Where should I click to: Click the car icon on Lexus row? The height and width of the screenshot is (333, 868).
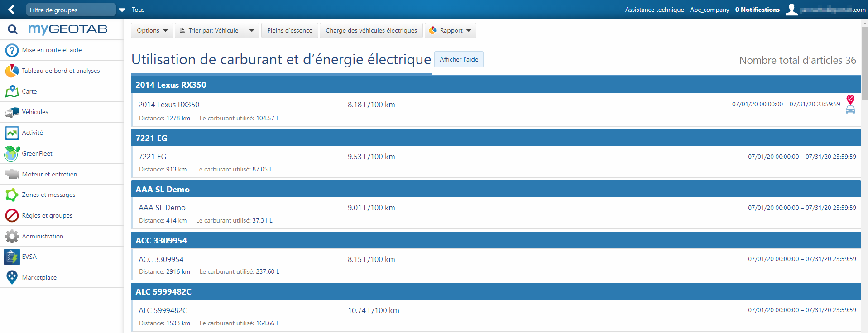(850, 109)
